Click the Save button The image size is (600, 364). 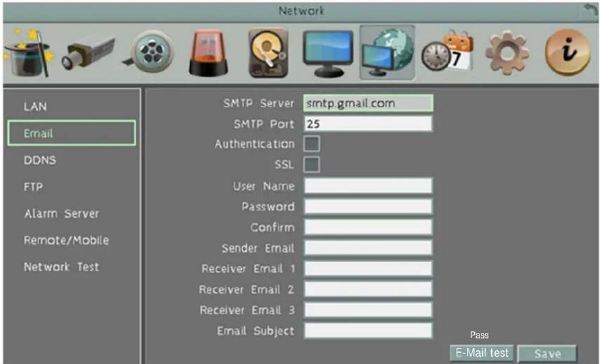click(547, 354)
